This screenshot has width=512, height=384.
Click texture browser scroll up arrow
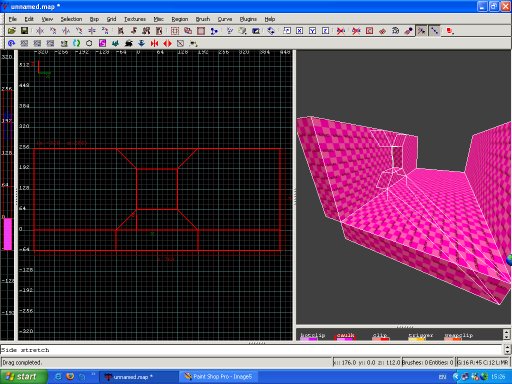point(507,332)
